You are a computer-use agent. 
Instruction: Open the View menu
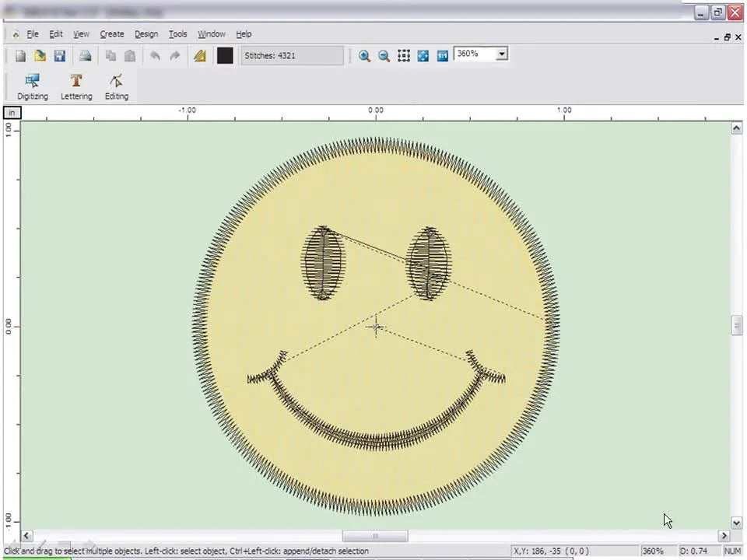[x=81, y=33]
